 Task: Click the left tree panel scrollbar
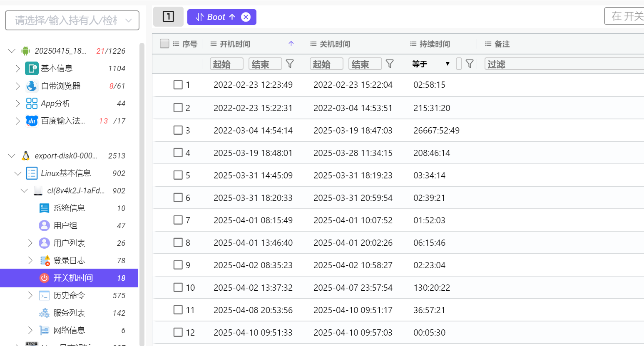[142, 194]
